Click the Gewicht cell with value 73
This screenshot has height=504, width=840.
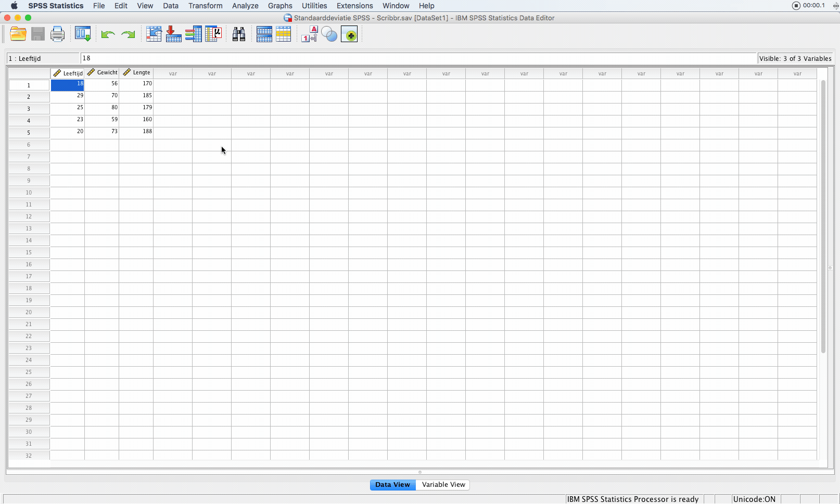102,133
